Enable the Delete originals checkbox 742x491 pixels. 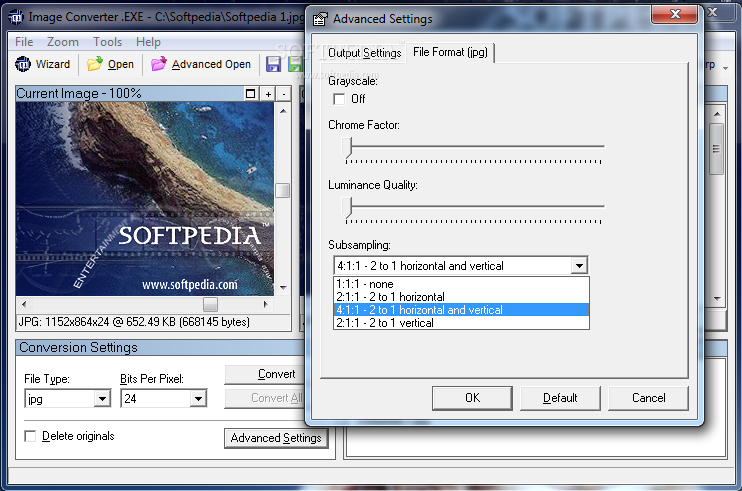click(x=30, y=436)
